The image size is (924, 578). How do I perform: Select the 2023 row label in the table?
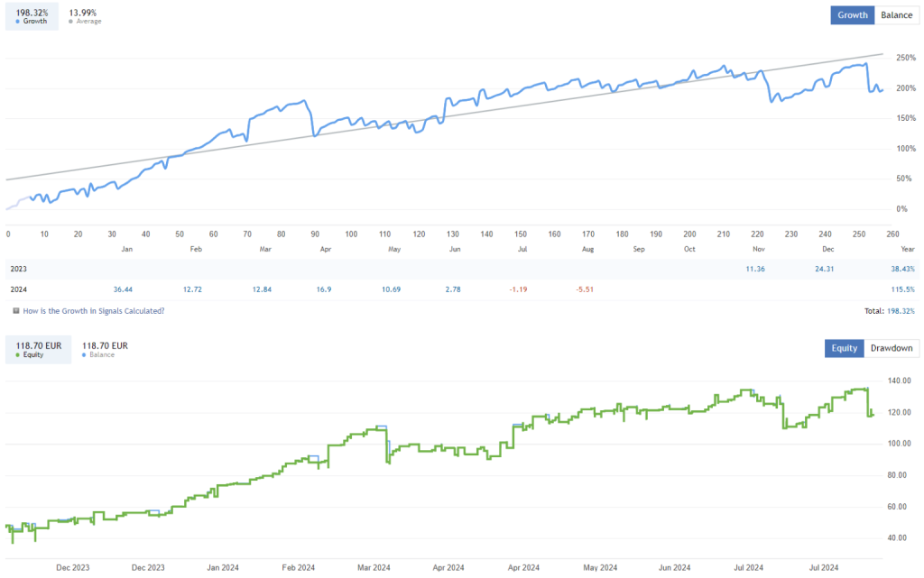(18, 269)
